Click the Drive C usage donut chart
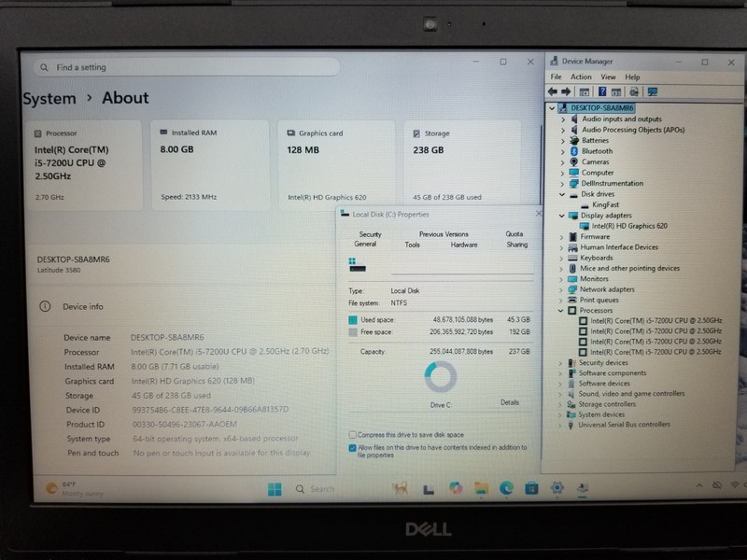 (x=440, y=377)
